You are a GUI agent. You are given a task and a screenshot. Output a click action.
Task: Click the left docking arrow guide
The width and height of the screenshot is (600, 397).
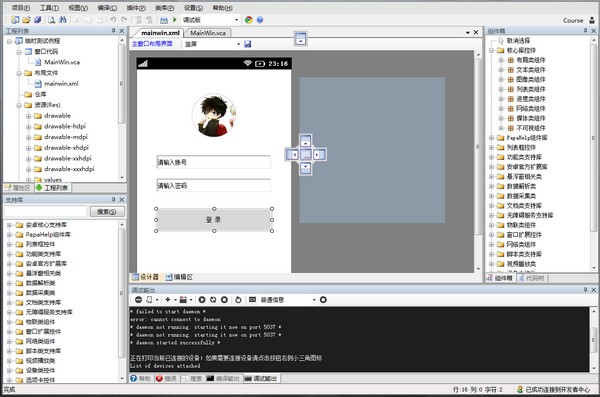pos(292,155)
